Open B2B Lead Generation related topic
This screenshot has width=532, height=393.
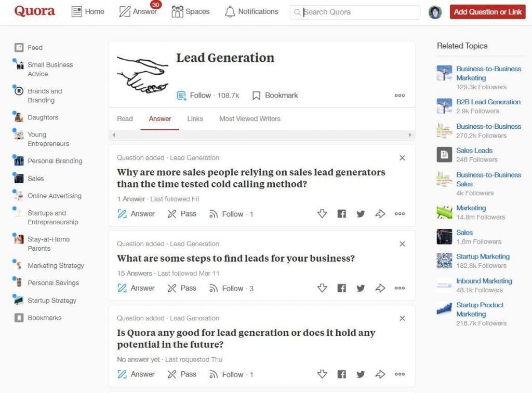[x=488, y=102]
